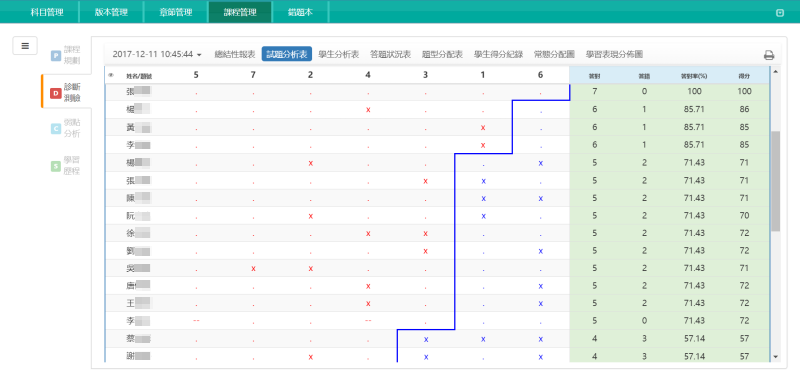
Task: Click the P course planning icon
Action: click(x=56, y=56)
